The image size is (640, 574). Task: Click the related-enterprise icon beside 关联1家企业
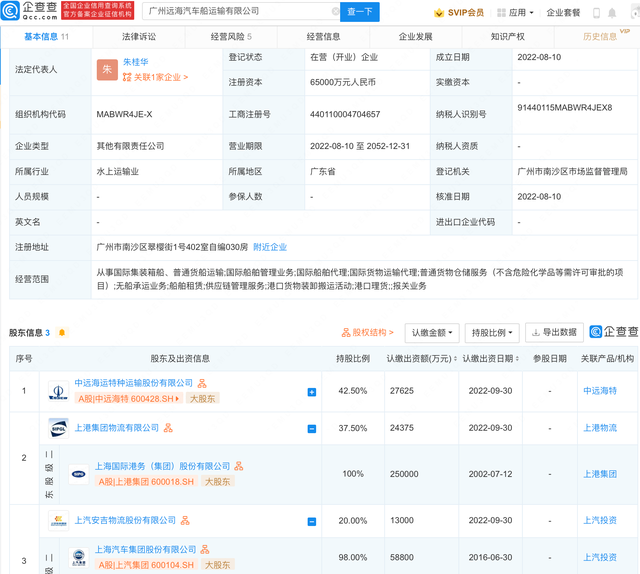127,77
